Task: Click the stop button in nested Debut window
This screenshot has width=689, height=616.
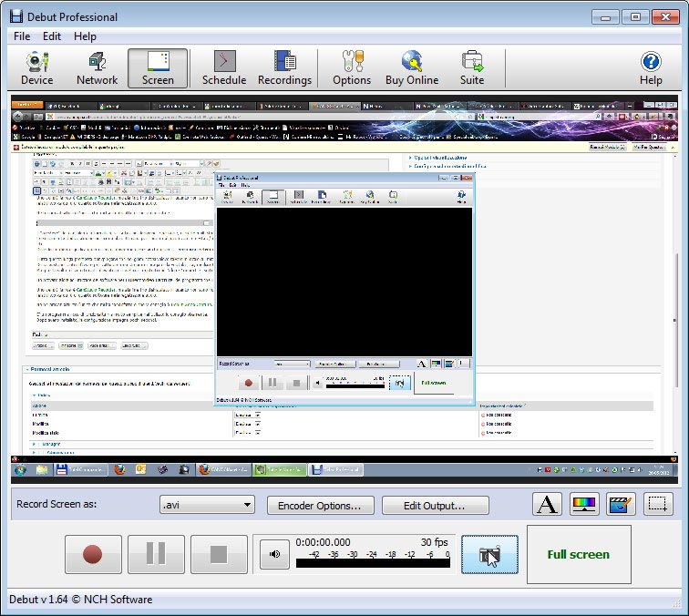Action: 296,383
